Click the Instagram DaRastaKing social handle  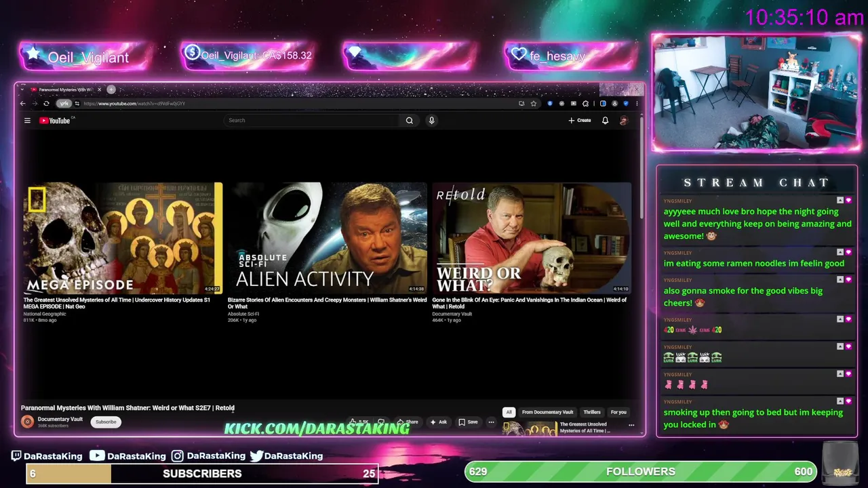tap(208, 456)
